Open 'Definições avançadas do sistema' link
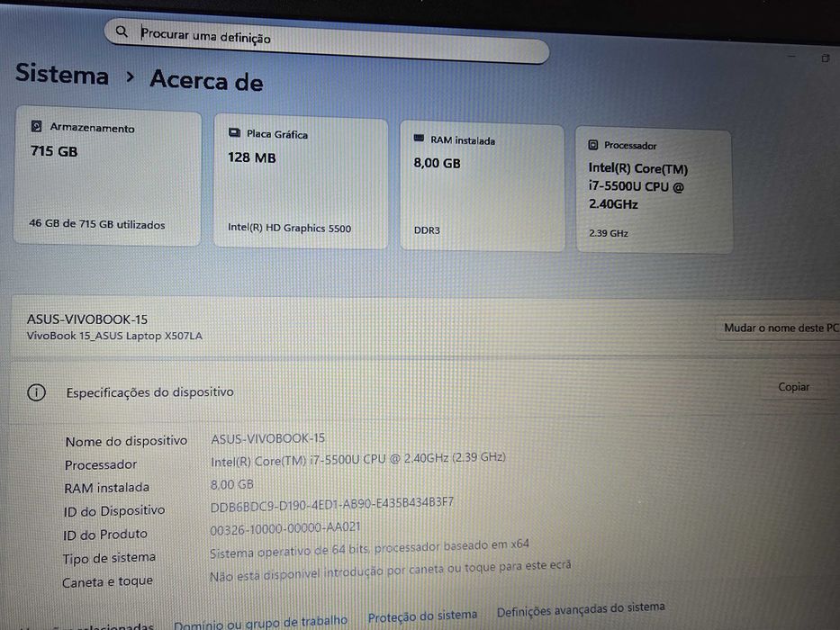Viewport: 840px width, 630px height. click(x=581, y=609)
